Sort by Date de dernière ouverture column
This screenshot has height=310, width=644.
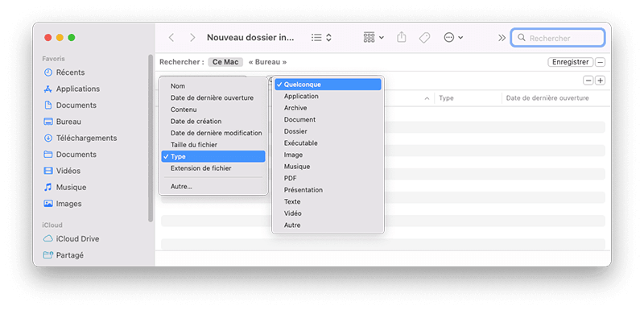547,98
